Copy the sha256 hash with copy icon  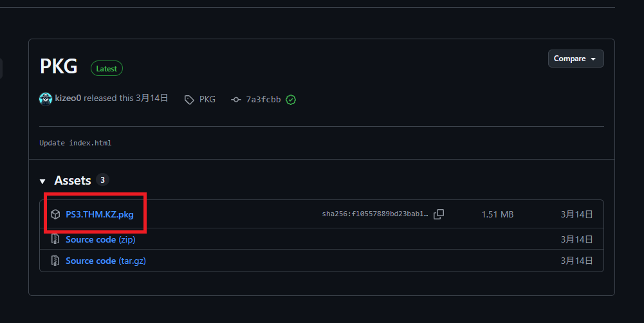439,214
